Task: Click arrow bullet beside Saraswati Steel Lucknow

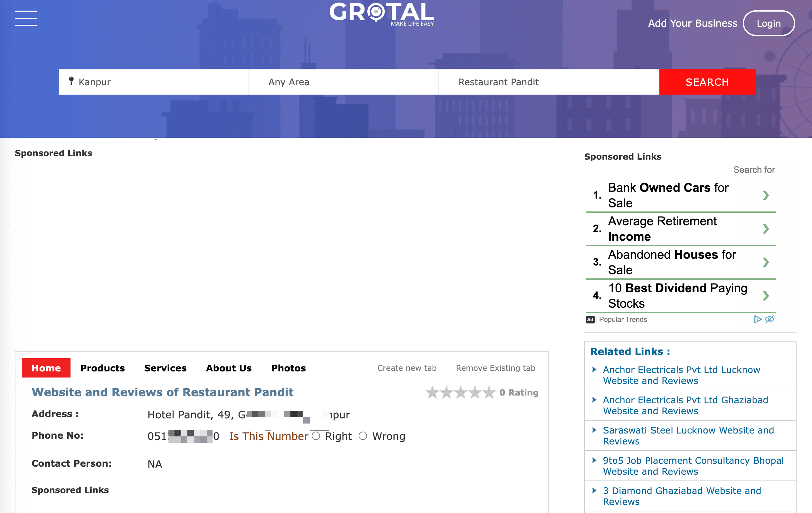Action: coord(594,430)
